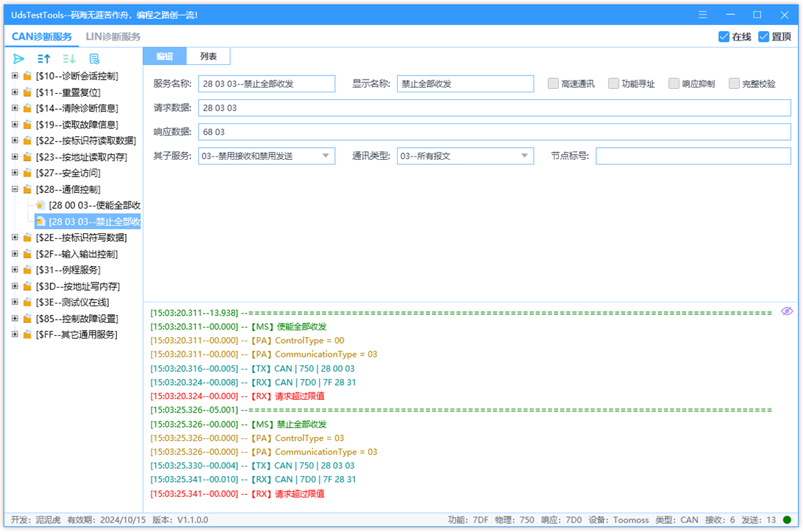The height and width of the screenshot is (532, 803).
Task: Expand the $85 控制故障设置 node
Action: click(15, 318)
